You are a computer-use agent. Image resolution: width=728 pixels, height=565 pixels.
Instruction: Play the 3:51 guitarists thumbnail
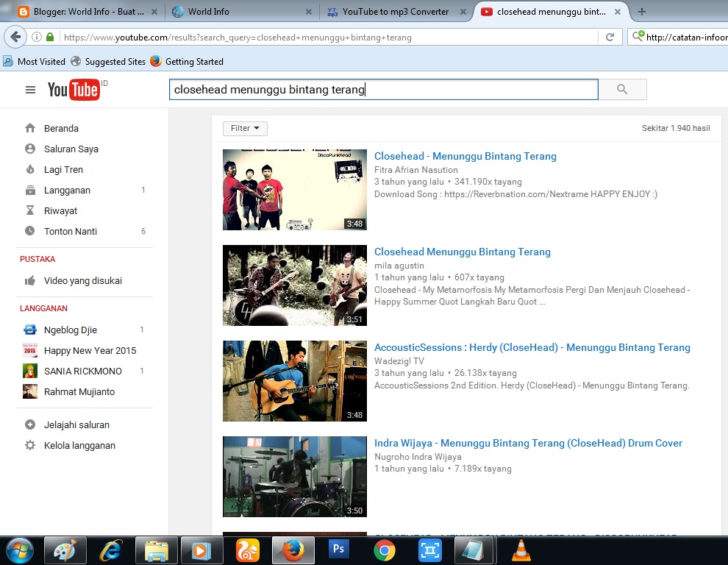pyautogui.click(x=295, y=285)
